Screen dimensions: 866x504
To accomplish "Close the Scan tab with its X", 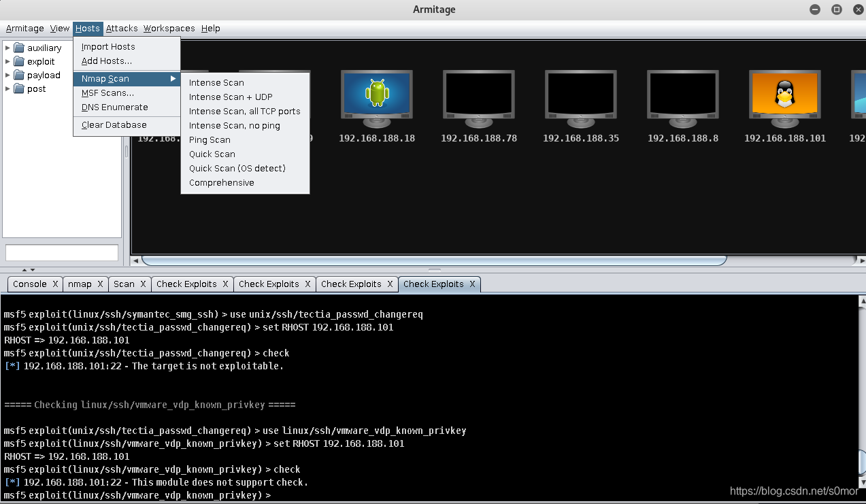I will pos(144,284).
